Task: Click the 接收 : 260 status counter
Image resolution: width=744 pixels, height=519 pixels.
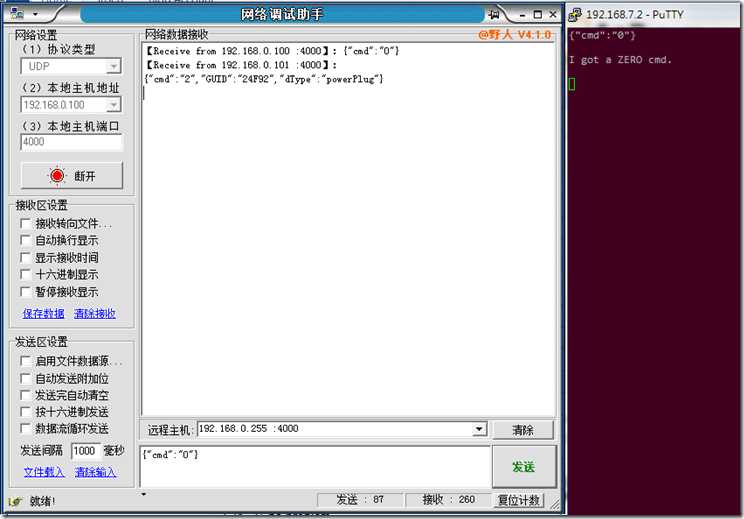Action: [x=448, y=500]
